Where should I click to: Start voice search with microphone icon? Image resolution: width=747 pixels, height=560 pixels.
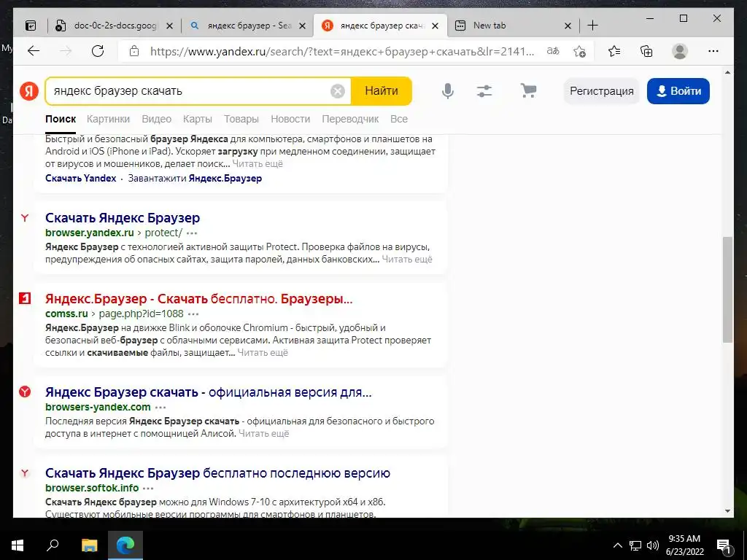(x=447, y=91)
